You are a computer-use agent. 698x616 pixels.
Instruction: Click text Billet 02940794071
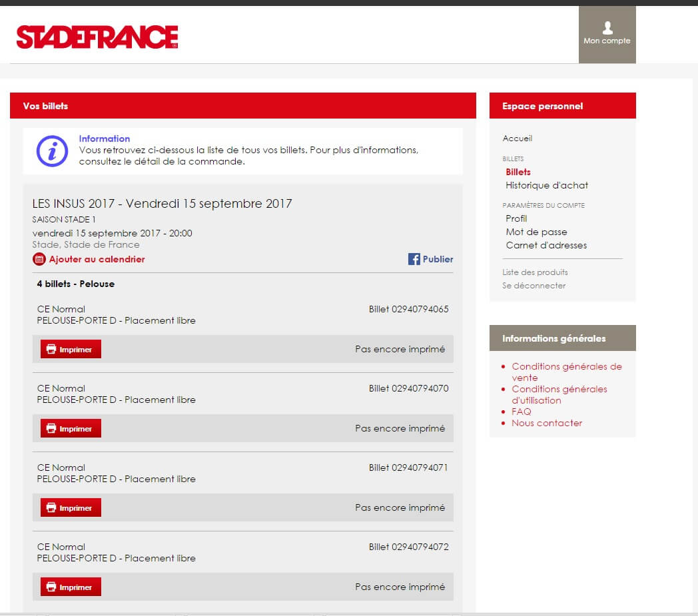[x=409, y=467]
